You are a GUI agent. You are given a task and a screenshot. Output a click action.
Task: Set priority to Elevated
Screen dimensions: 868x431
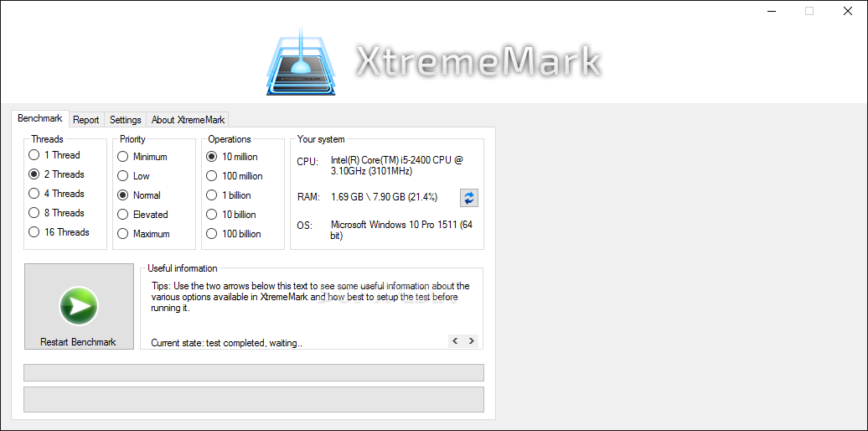pyautogui.click(x=142, y=215)
